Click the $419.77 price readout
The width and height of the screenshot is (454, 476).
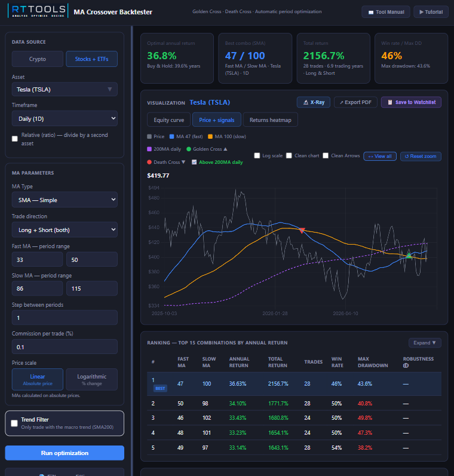(x=158, y=175)
